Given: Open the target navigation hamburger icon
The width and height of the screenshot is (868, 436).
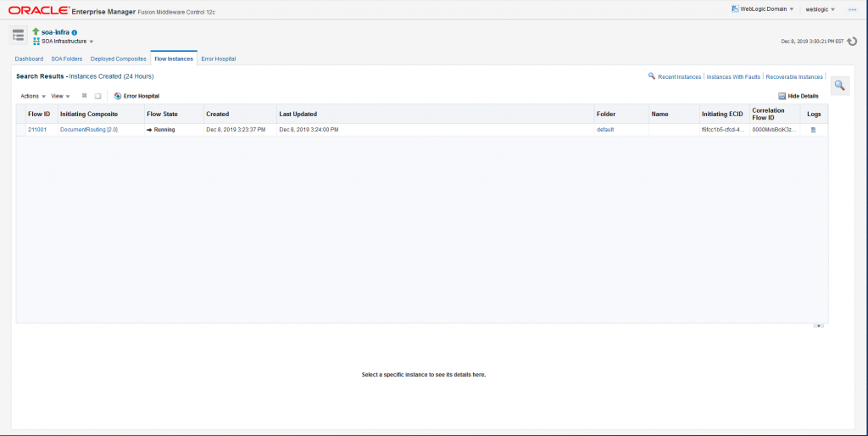Looking at the screenshot, I should tap(18, 35).
